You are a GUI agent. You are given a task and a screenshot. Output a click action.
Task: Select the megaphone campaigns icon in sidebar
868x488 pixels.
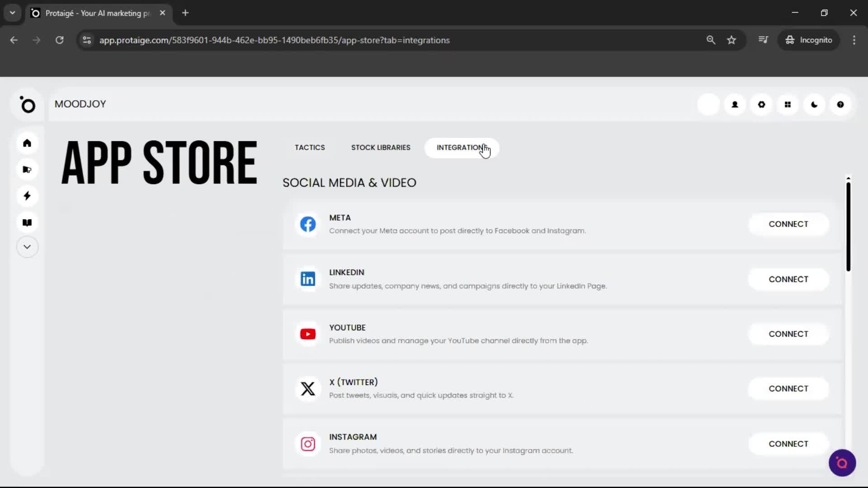click(x=27, y=169)
